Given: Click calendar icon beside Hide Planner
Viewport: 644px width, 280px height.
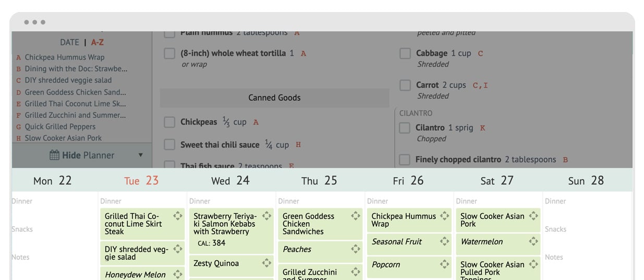Looking at the screenshot, I should pos(54,155).
